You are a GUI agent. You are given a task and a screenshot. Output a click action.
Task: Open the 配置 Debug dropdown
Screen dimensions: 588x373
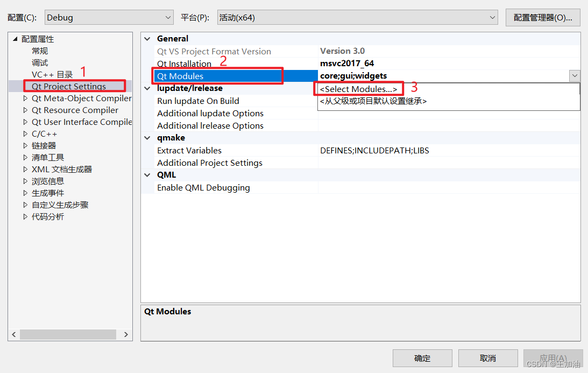coord(109,18)
